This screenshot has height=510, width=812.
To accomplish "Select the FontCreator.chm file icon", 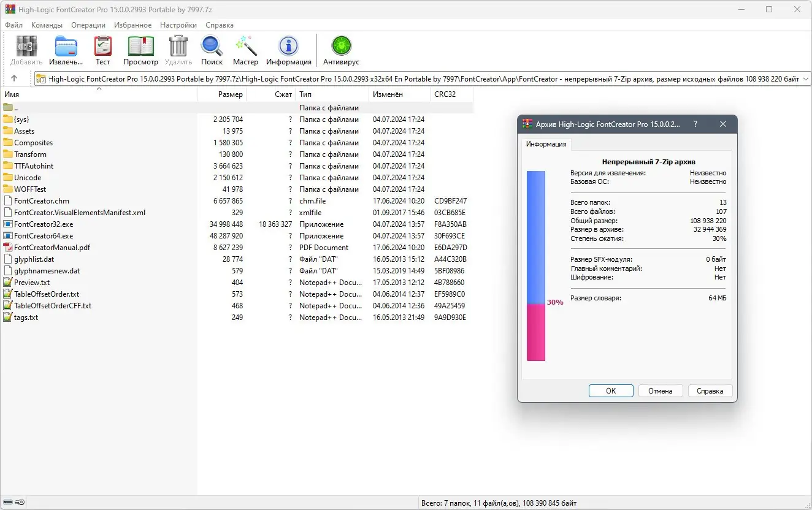I will tap(8, 201).
